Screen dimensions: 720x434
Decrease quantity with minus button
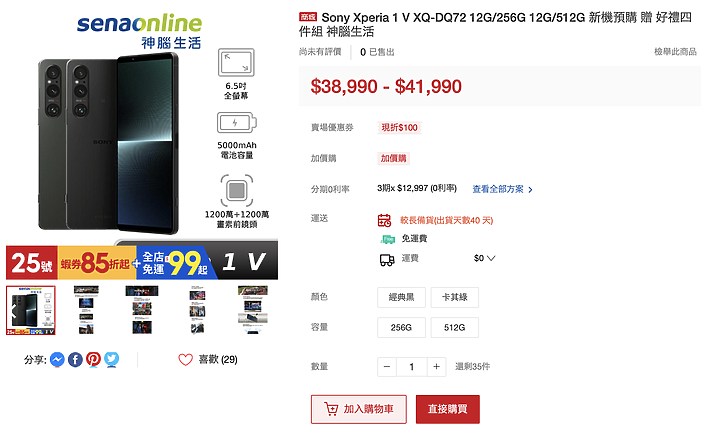pyautogui.click(x=387, y=366)
